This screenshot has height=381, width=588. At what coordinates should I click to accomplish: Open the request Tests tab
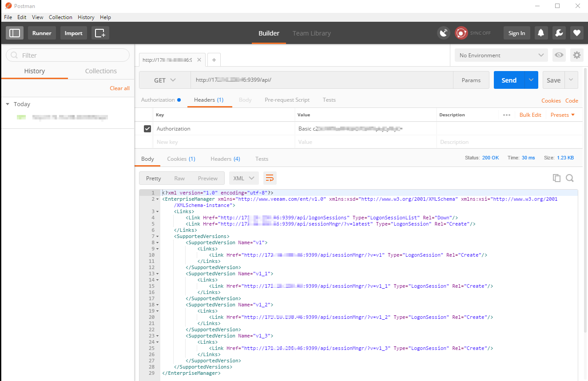[x=329, y=100]
